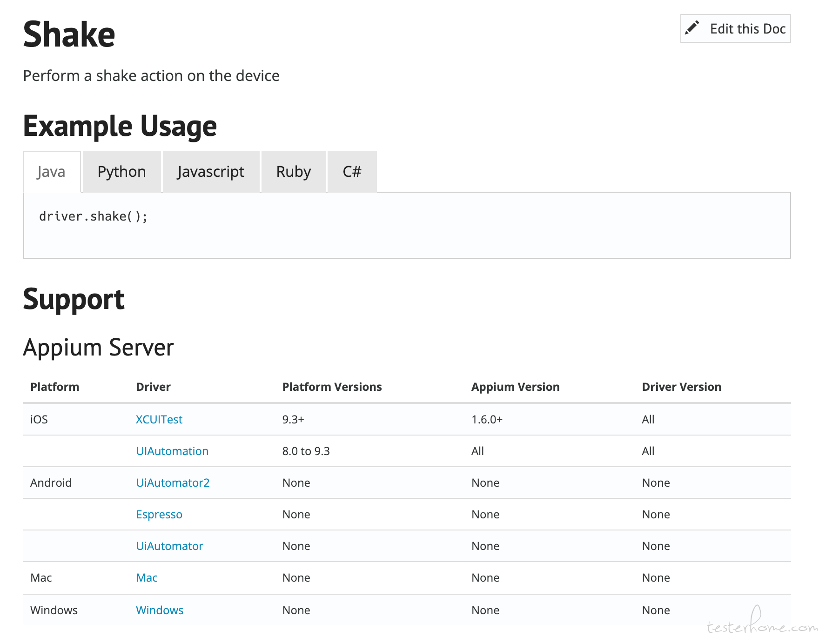Click the Driver column header
The image size is (819, 644).
[x=153, y=387]
